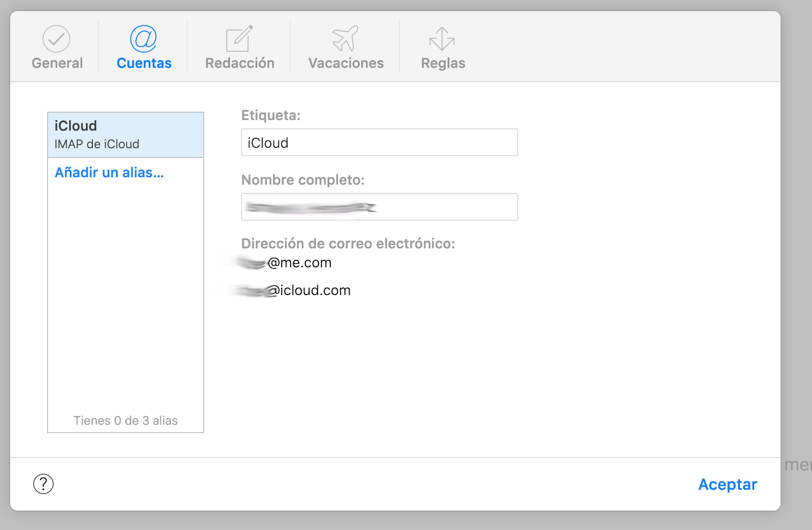Open the Redacción tab label
The image size is (812, 530).
point(240,63)
